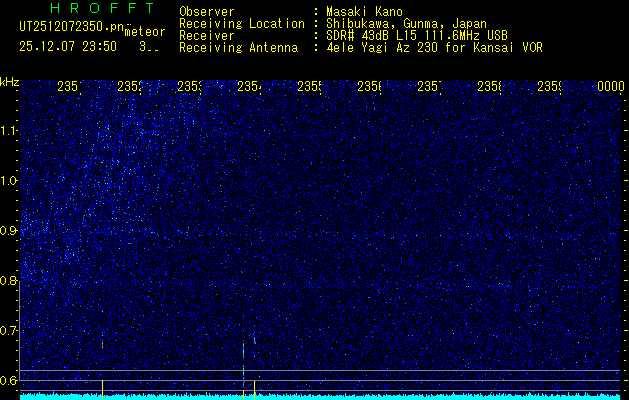Click the red meteor echo after 2354
This screenshot has width=629, height=400.
tap(254, 341)
